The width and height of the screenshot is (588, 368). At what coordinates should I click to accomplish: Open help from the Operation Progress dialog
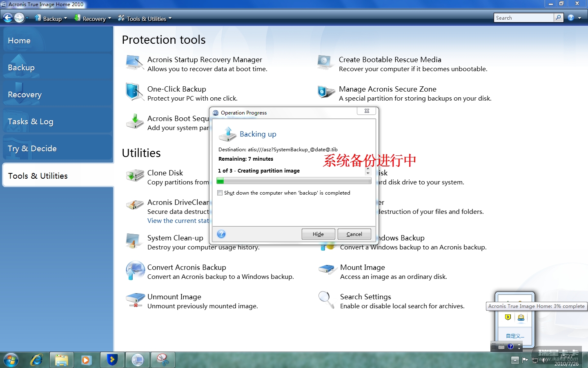[x=221, y=234]
